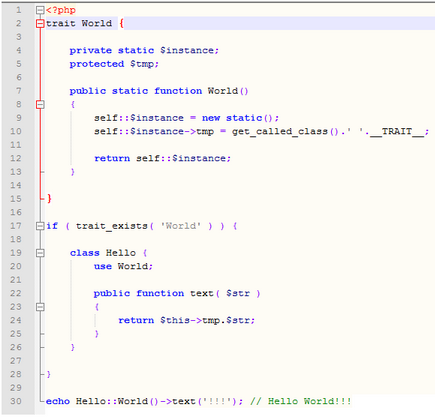This screenshot has height=417, width=435.
Task: Collapse the text() function fold on line 23
Action: point(40,307)
